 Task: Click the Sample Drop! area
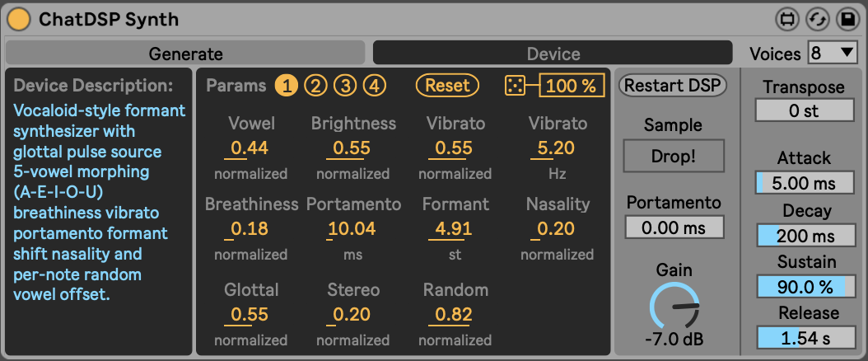pos(674,157)
